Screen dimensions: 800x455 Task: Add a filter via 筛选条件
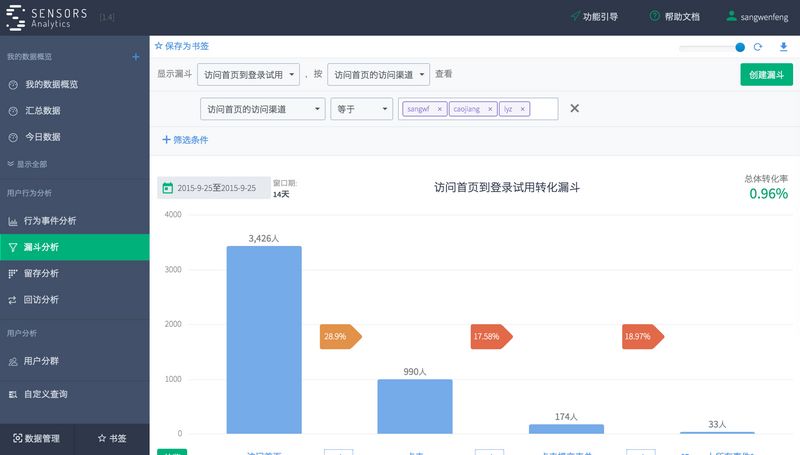(x=185, y=140)
